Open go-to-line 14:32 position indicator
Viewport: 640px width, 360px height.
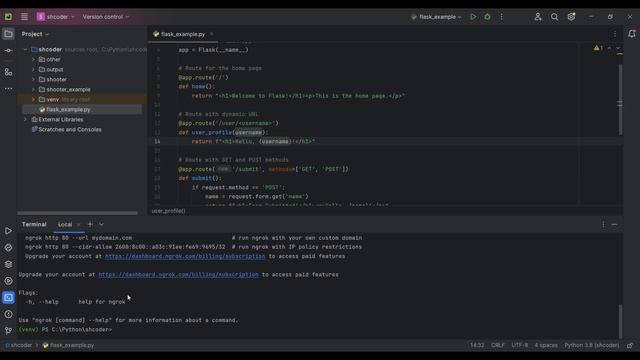477,345
